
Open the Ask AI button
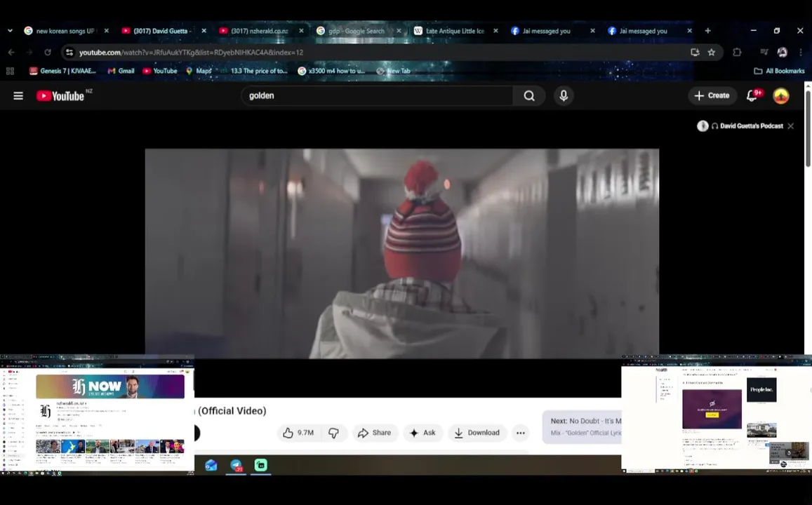click(x=422, y=433)
